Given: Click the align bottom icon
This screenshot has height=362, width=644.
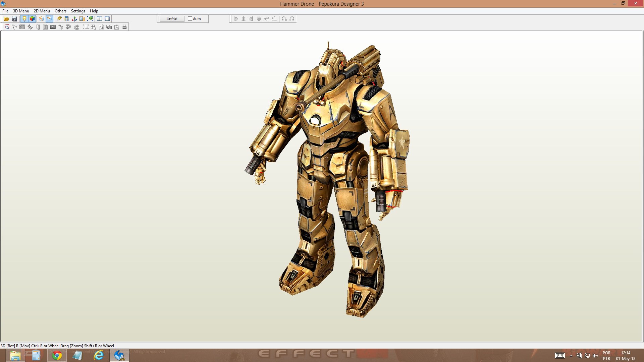Looking at the screenshot, I should tap(274, 19).
